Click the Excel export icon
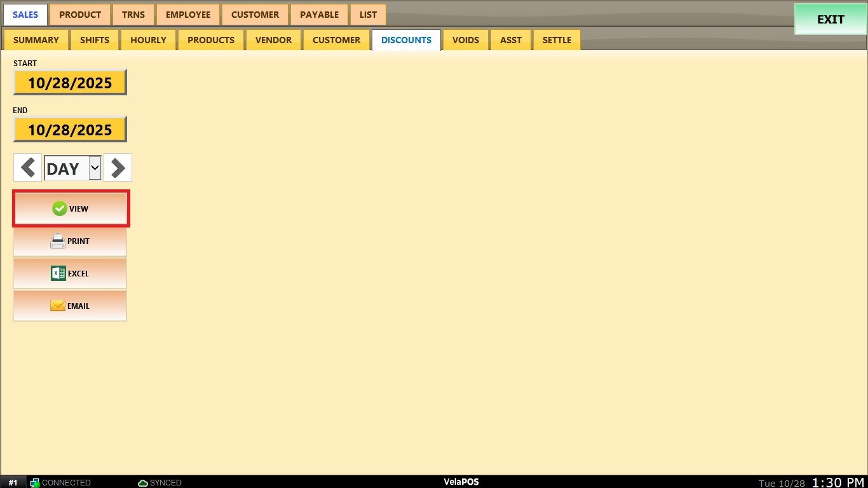Viewport: 868px width, 488px height. (58, 273)
